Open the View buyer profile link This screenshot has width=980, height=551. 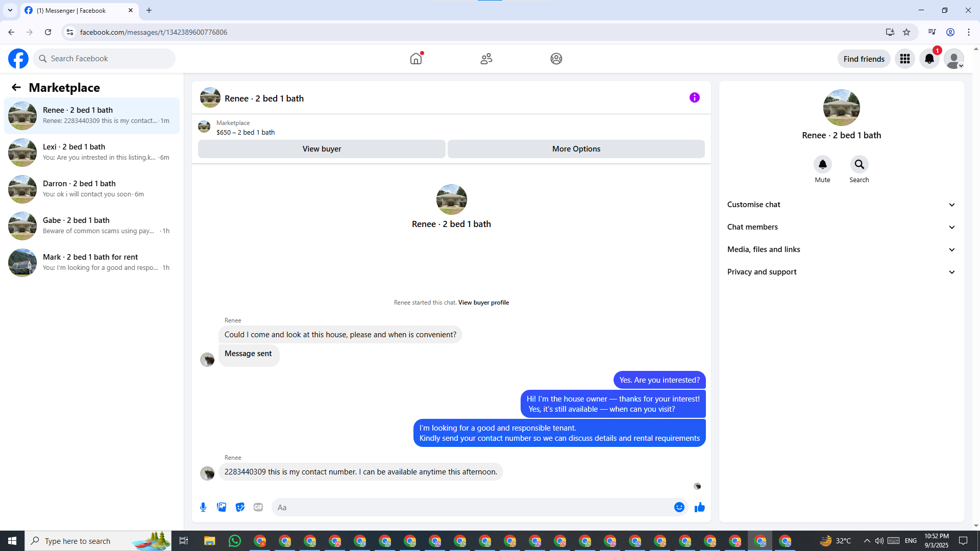483,303
